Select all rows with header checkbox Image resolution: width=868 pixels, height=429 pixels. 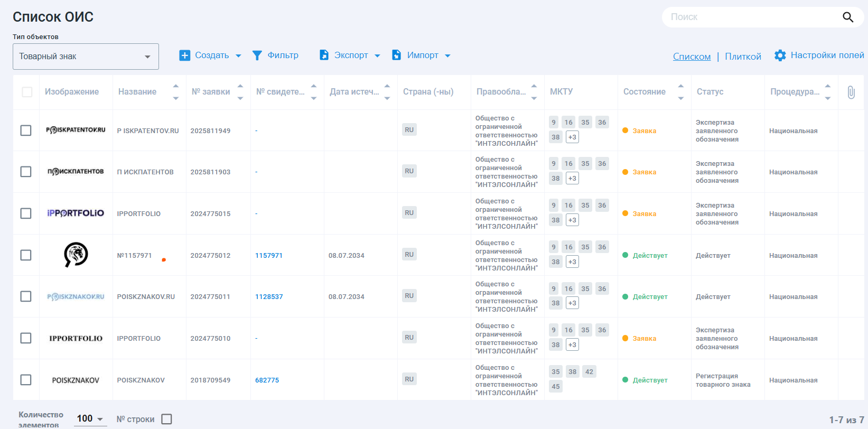click(27, 92)
